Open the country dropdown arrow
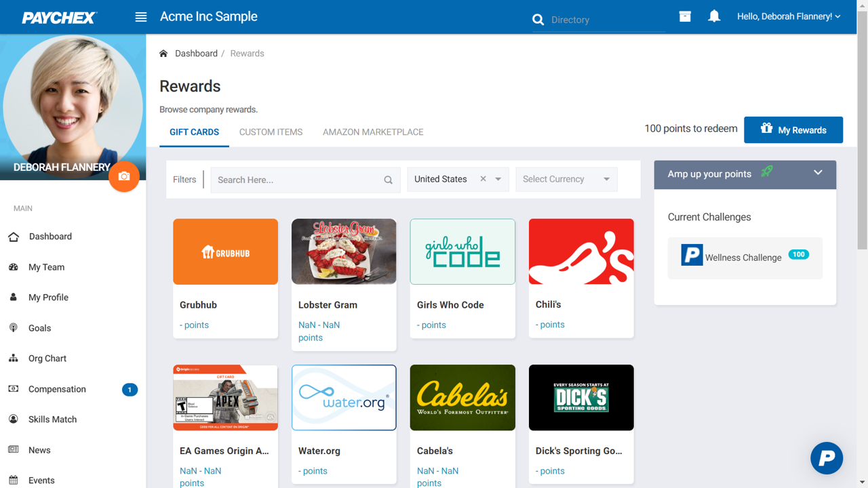Viewport: 868px width, 488px height. coord(498,179)
